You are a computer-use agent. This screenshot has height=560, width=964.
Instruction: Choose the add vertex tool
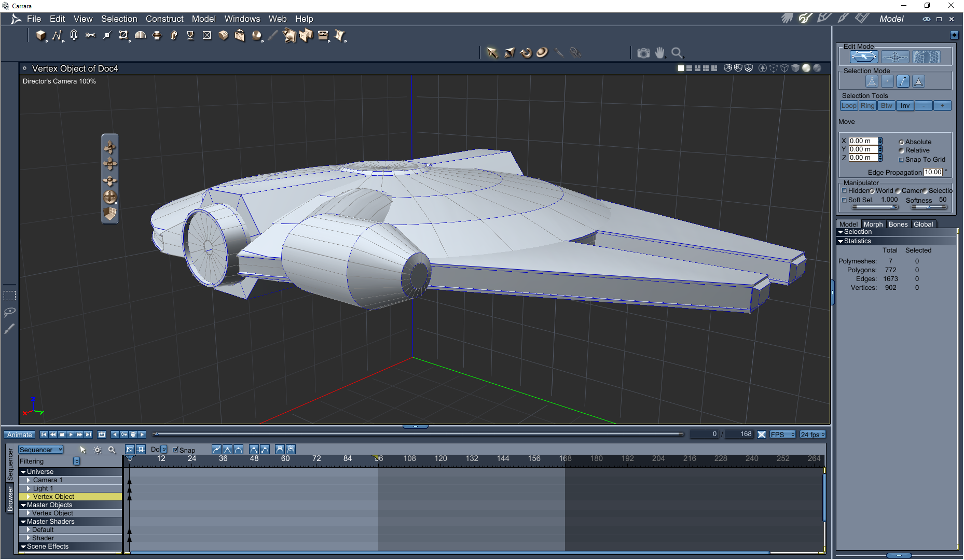point(107,35)
